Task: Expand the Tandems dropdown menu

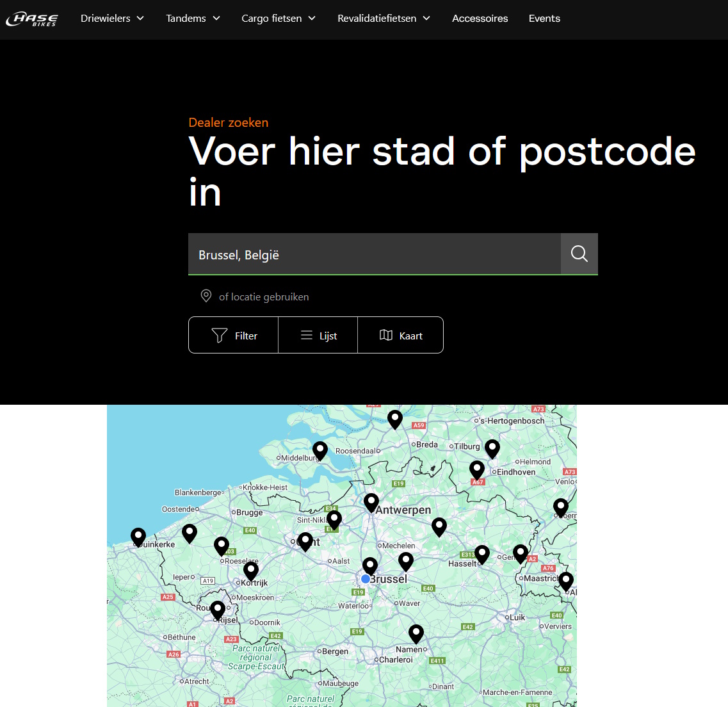Action: point(193,19)
